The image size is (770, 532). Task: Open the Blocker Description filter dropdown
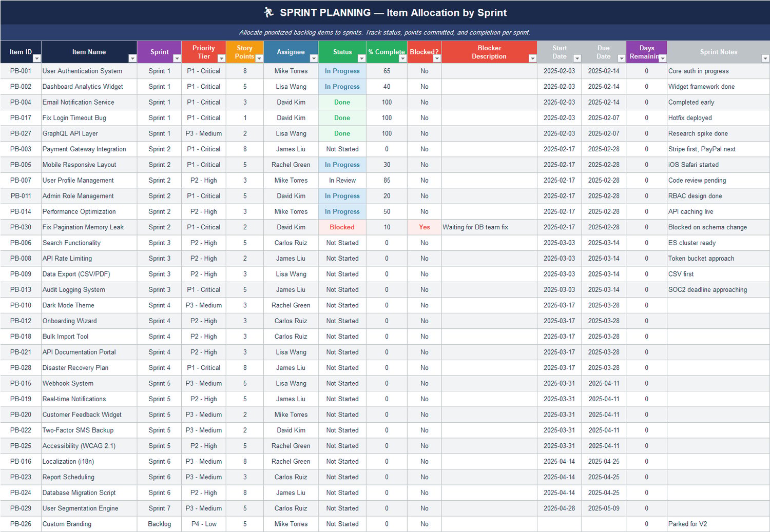(532, 58)
